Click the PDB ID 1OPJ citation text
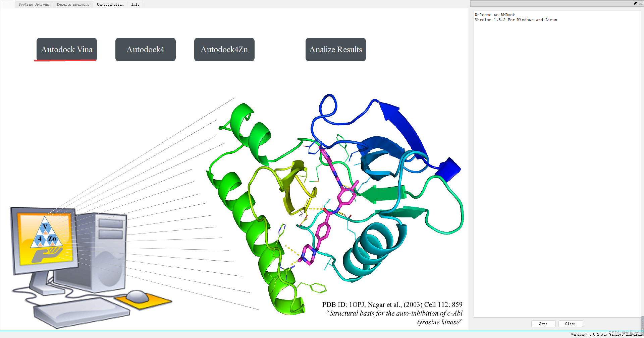This screenshot has height=338, width=644. point(392,305)
